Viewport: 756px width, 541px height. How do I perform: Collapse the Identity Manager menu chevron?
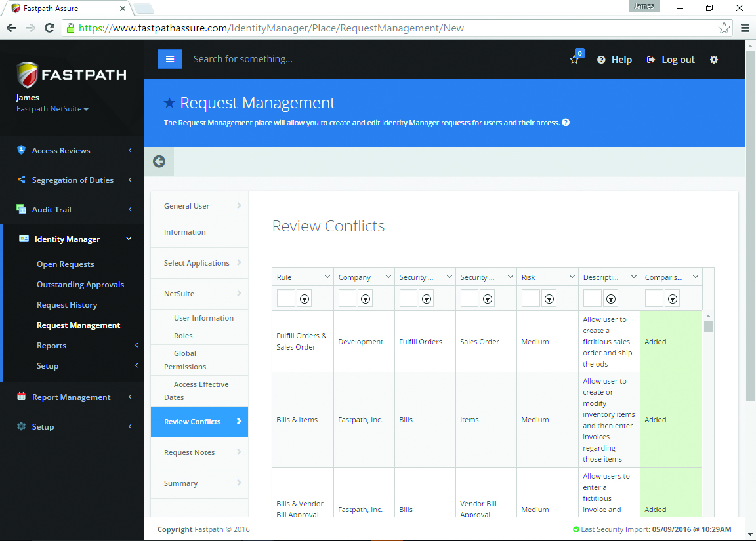coord(129,239)
